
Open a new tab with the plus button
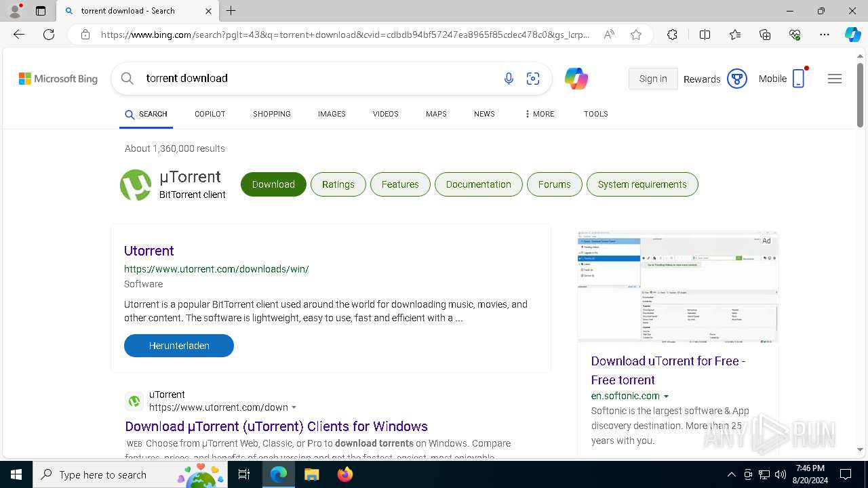pyautogui.click(x=231, y=11)
